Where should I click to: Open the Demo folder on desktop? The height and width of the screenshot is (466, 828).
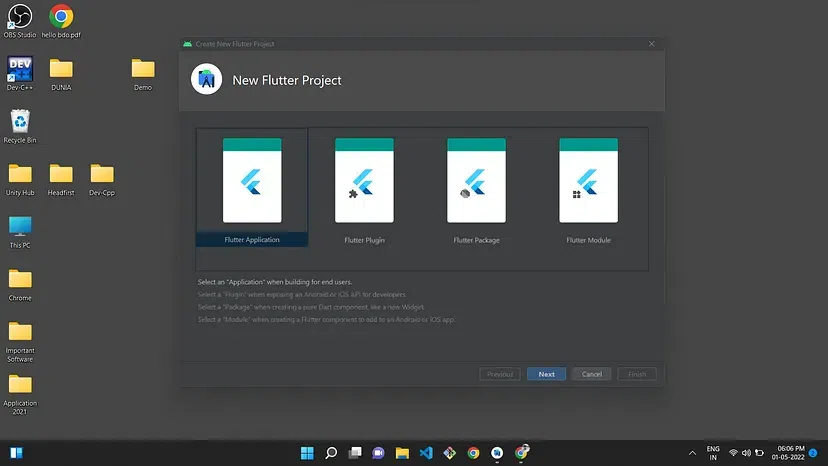(x=143, y=73)
